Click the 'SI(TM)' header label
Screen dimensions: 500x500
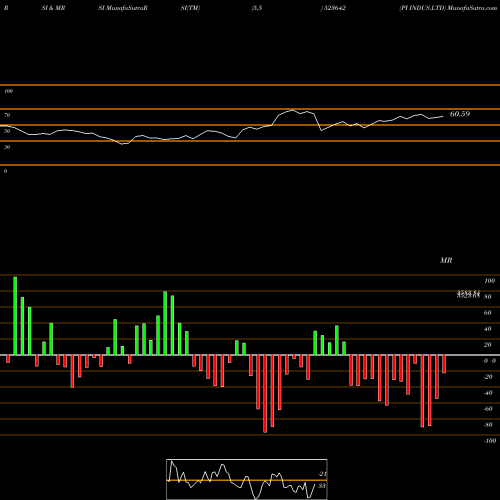[x=190, y=8]
